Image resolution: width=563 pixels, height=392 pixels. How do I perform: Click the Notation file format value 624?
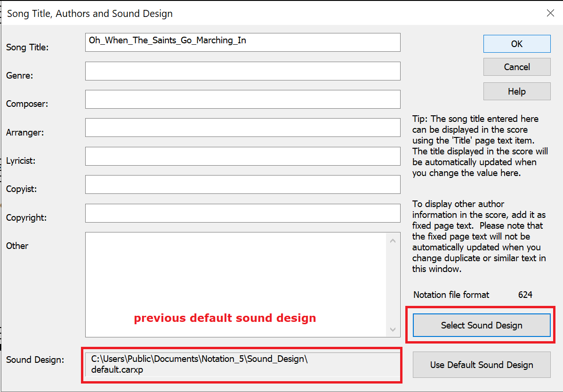point(525,295)
